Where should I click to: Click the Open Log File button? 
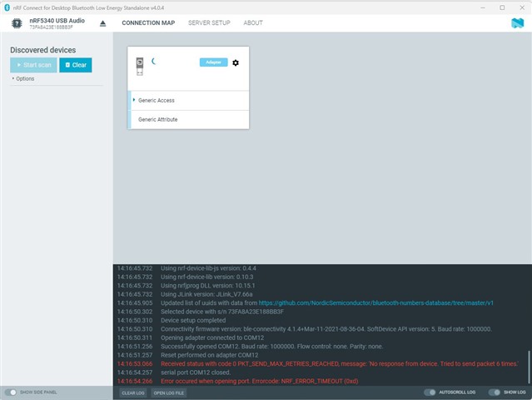[x=169, y=392]
